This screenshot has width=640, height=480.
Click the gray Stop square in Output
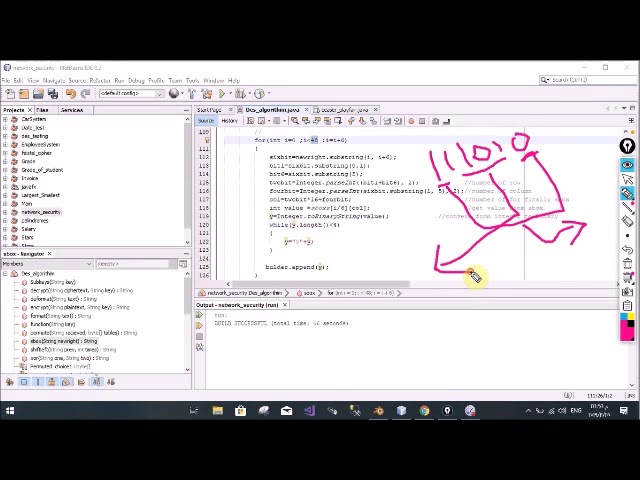(x=199, y=336)
